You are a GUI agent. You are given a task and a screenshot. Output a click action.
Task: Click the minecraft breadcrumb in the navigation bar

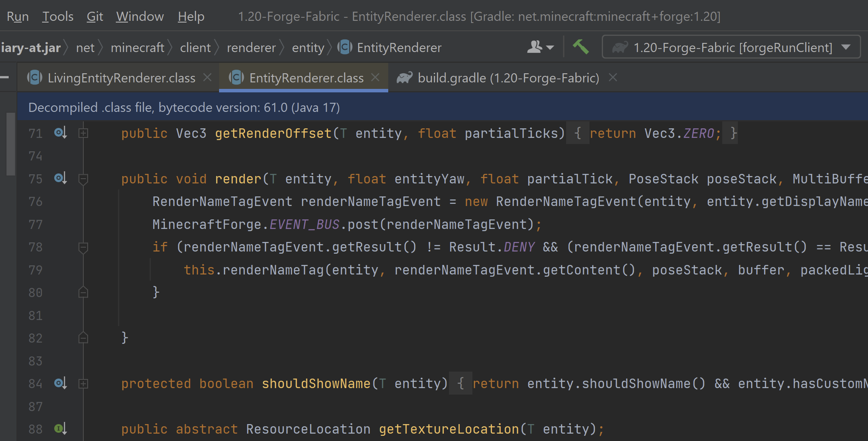coord(137,47)
